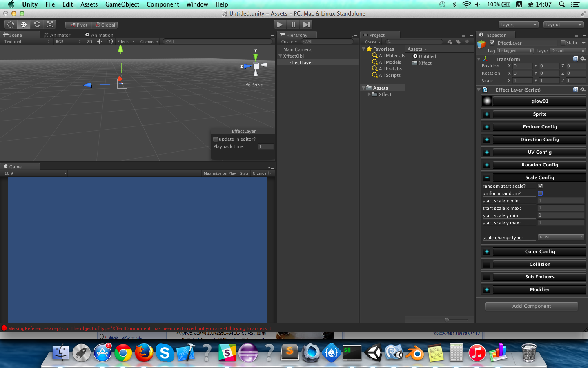The height and width of the screenshot is (368, 588).
Task: Click the scene orientation gizmo cube
Action: pyautogui.click(x=256, y=66)
